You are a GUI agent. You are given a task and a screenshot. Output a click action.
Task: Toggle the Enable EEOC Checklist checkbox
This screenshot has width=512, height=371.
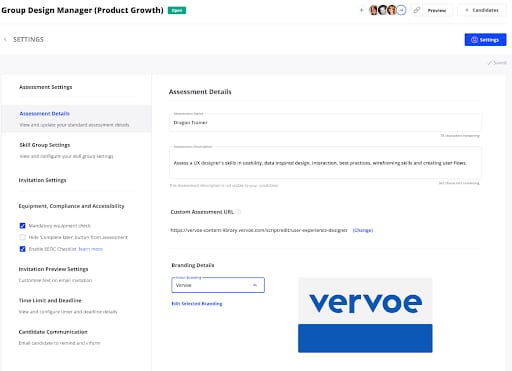tap(22, 249)
